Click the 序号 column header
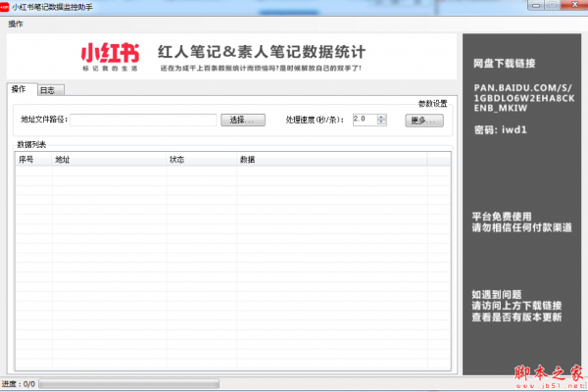Image resolution: width=588 pixels, height=392 pixels. pos(33,160)
